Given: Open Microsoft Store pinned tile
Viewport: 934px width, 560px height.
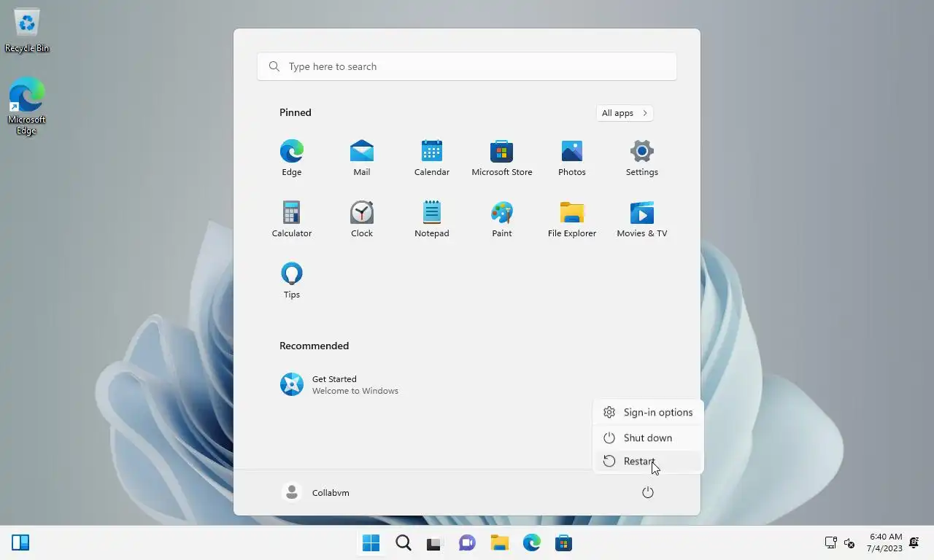Looking at the screenshot, I should [502, 157].
